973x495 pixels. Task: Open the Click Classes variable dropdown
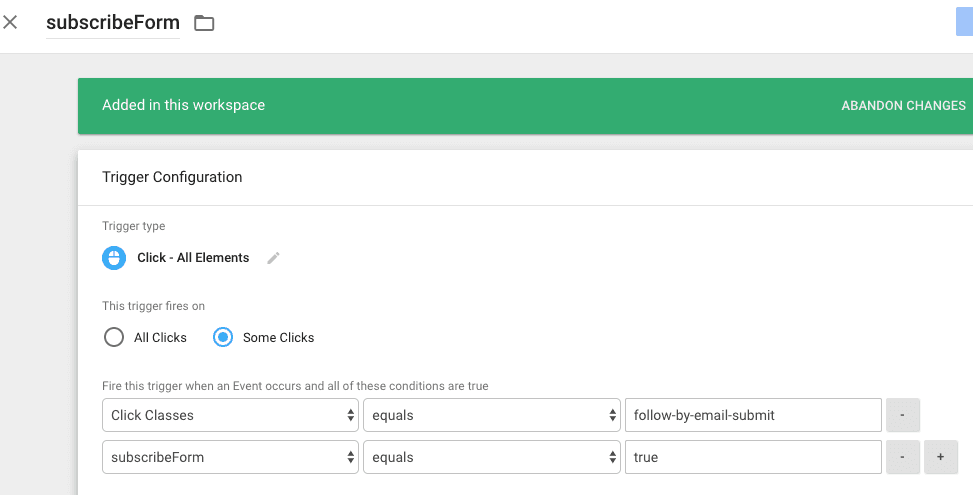[230, 415]
